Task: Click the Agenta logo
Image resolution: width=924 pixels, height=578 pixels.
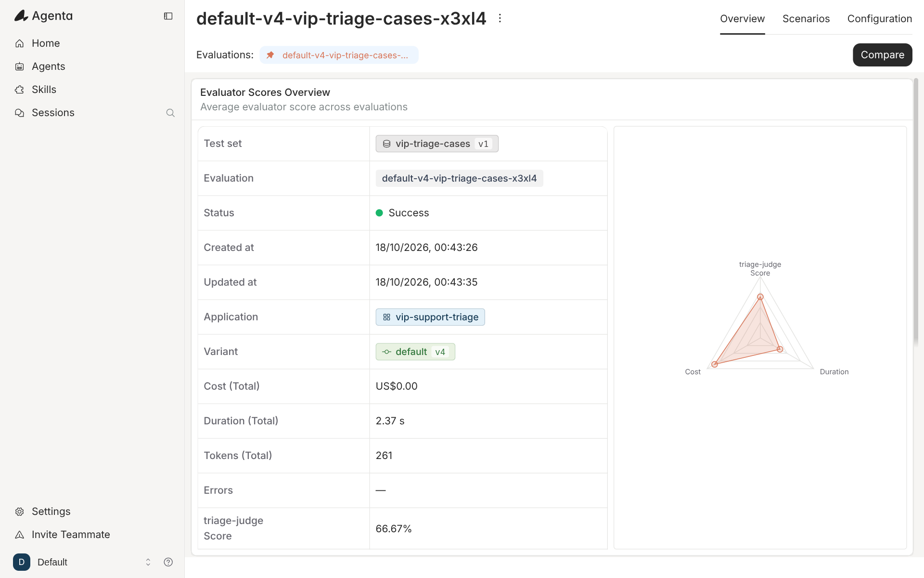Action: pyautogui.click(x=43, y=16)
